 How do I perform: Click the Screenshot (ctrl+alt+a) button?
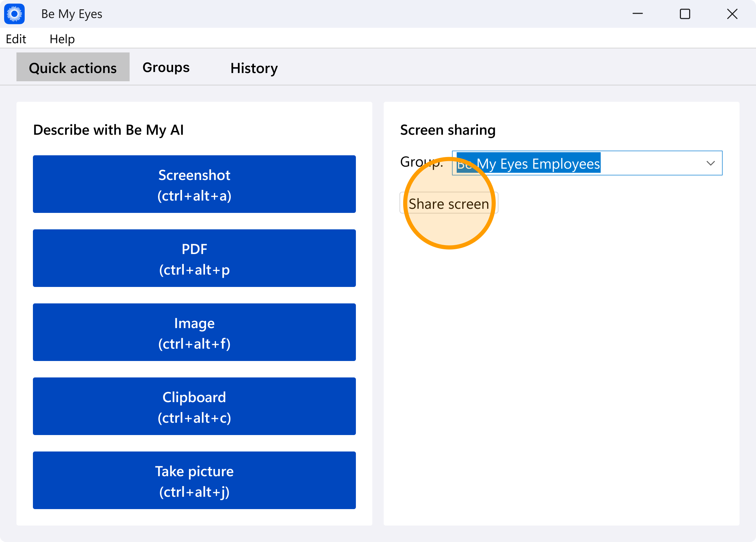[194, 184]
